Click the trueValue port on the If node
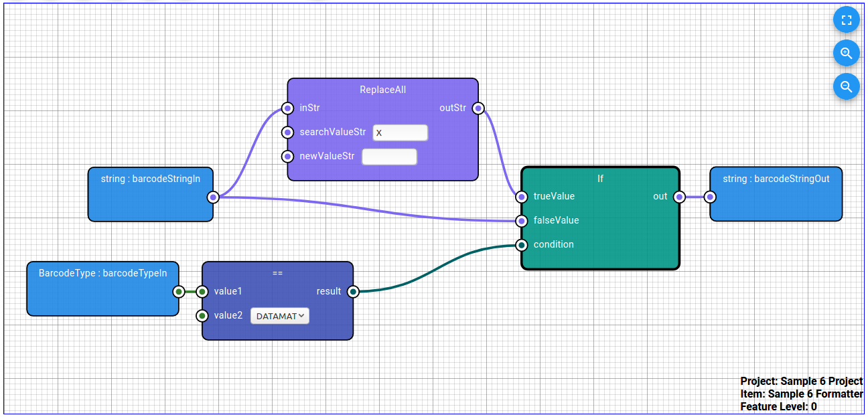This screenshot has width=868, height=417. (521, 197)
